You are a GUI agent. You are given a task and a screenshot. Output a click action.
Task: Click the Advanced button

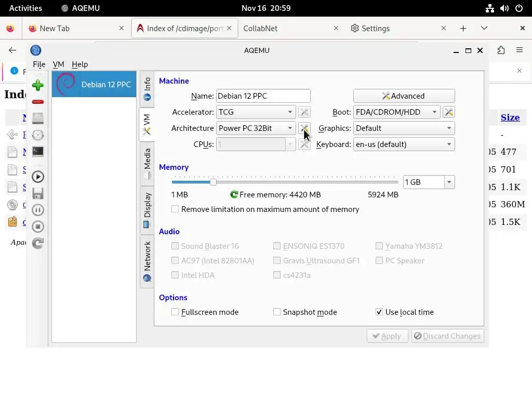coord(404,96)
